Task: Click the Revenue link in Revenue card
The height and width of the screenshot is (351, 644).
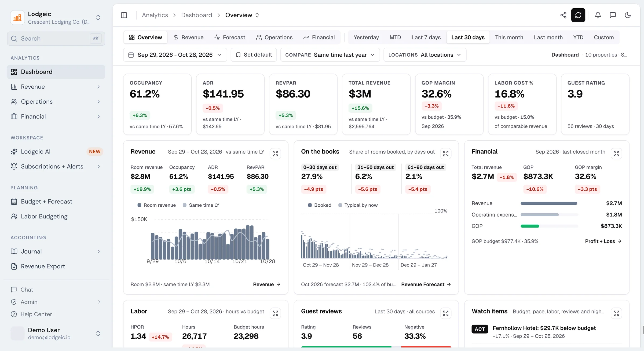Action: click(267, 284)
